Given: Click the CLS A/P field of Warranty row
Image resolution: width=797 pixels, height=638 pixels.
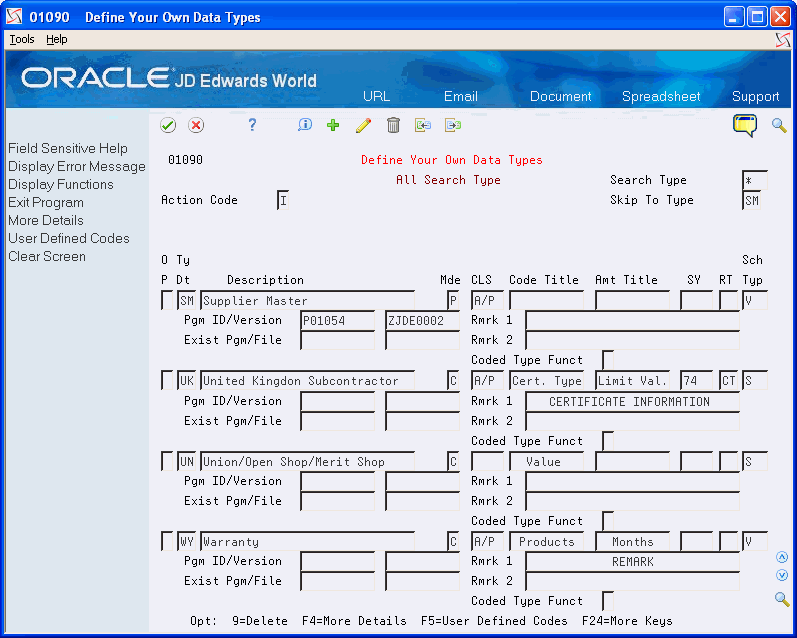Looking at the screenshot, I should [x=487, y=541].
